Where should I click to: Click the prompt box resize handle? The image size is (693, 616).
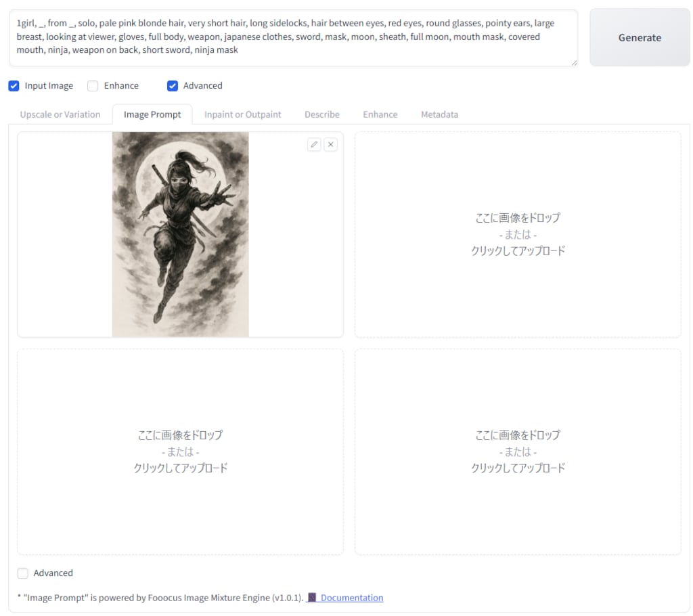(x=574, y=63)
